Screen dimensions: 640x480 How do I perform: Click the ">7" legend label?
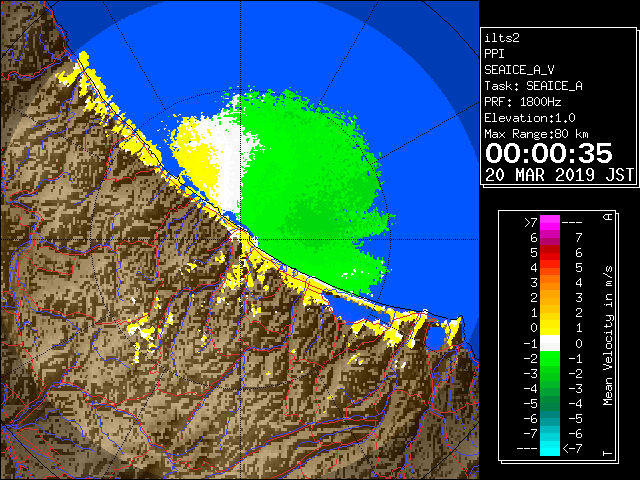tap(530, 222)
